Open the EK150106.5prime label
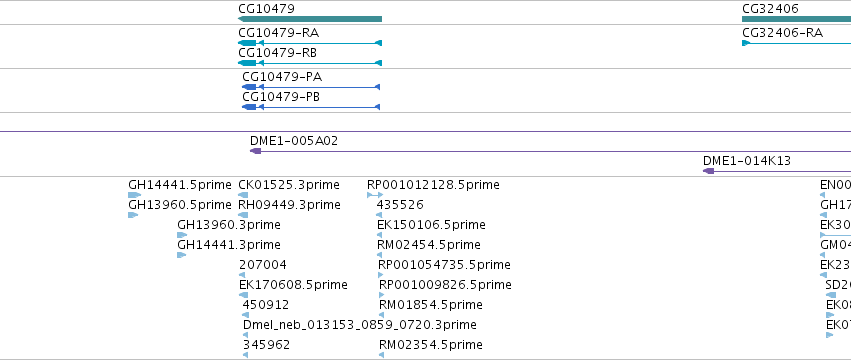 [x=431, y=225]
